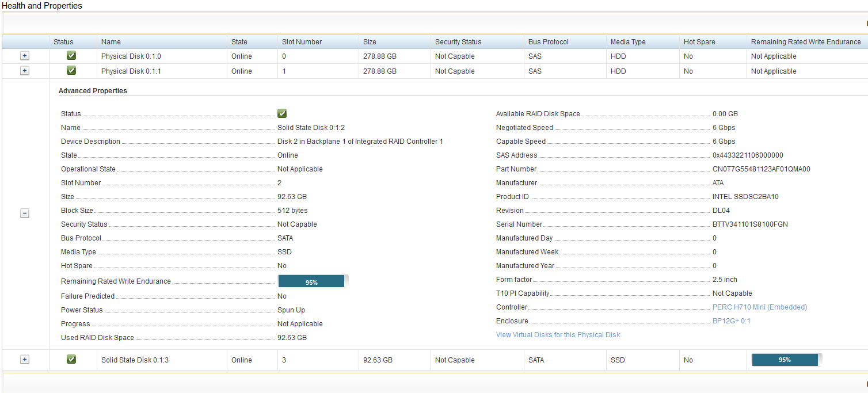Sort by Name column header

click(x=111, y=42)
